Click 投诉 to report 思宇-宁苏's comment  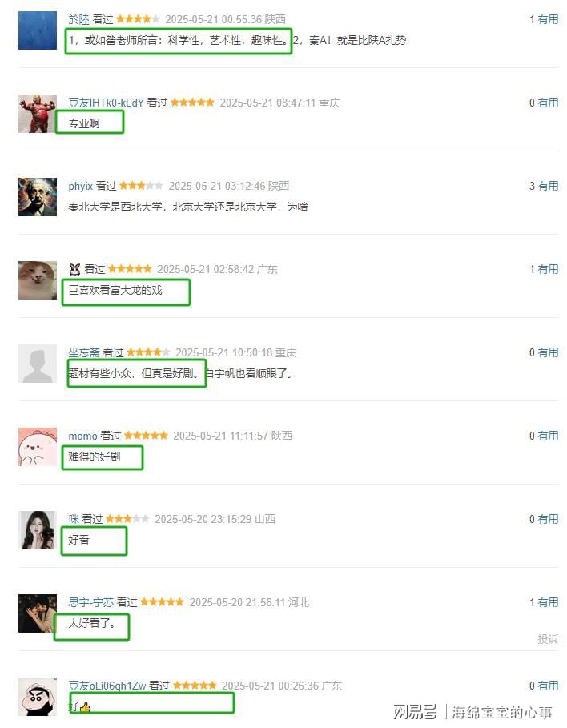[548, 639]
